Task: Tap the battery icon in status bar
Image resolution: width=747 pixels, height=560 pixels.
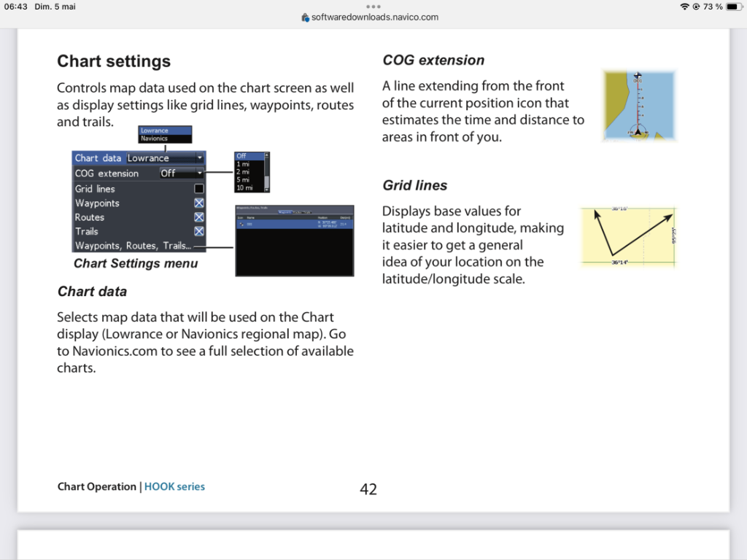Action: [x=732, y=7]
